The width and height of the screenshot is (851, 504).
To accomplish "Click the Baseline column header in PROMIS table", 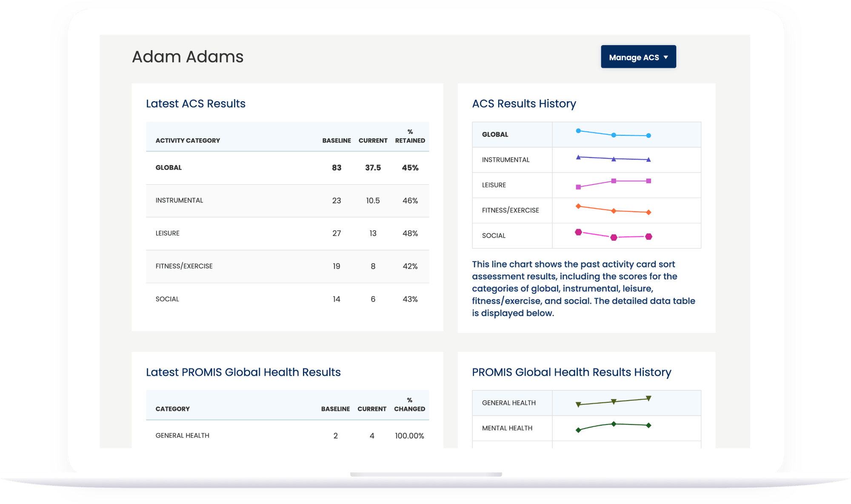I will [x=335, y=409].
